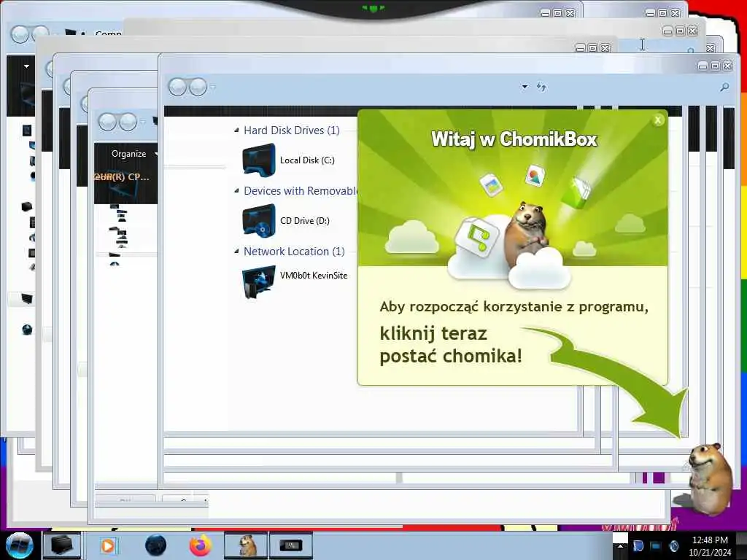The image size is (747, 560).
Task: Click Forward button in Organize window
Action: point(128,122)
